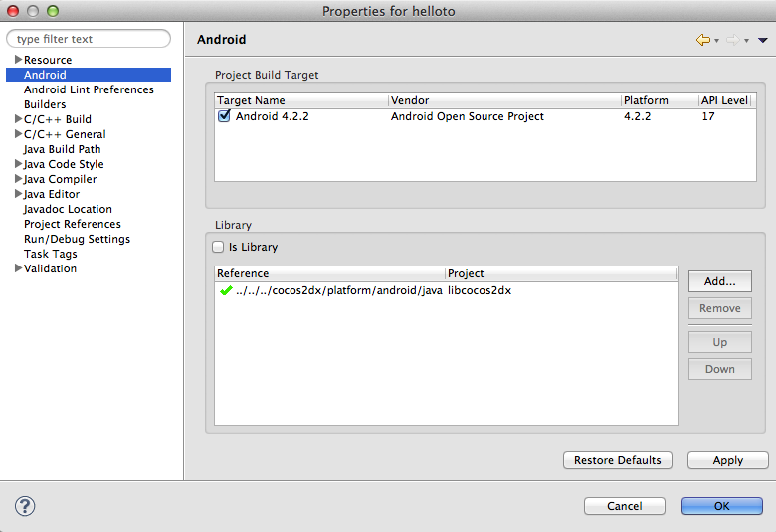776x532 pixels.
Task: Expand the C/C++ Build section
Action: (x=18, y=119)
